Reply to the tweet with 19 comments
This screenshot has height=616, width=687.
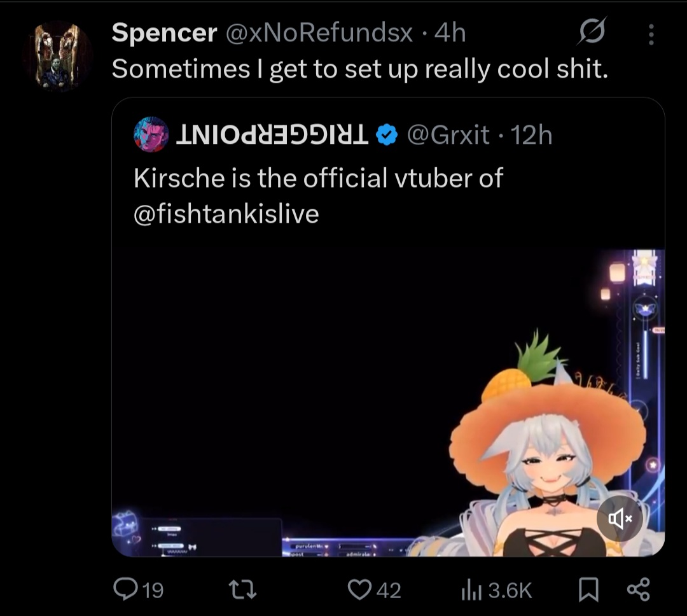(139, 590)
